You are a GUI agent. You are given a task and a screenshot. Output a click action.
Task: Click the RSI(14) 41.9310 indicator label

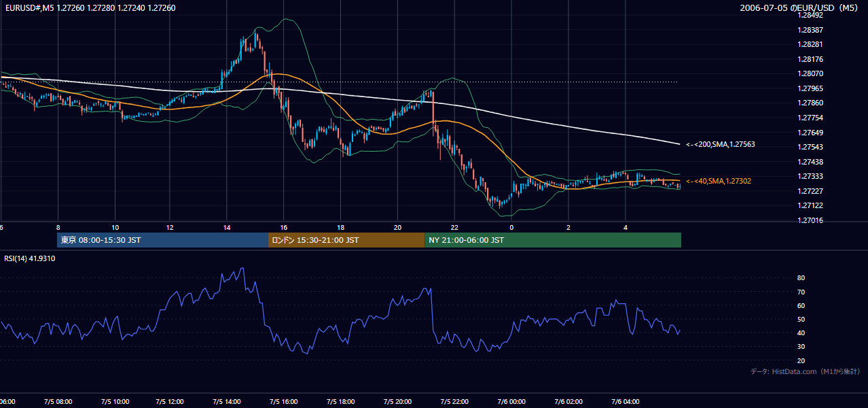30,258
